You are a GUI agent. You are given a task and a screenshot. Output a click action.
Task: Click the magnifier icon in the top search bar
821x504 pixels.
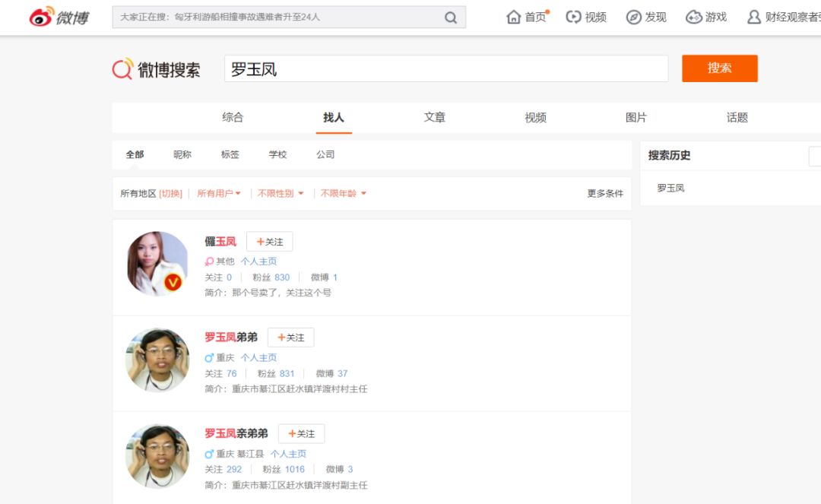point(452,17)
